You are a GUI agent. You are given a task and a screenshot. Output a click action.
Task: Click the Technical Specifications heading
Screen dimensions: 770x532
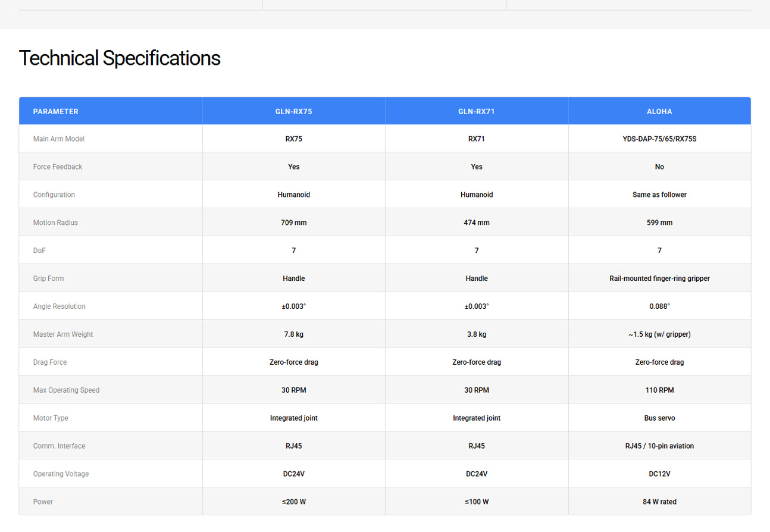(120, 58)
